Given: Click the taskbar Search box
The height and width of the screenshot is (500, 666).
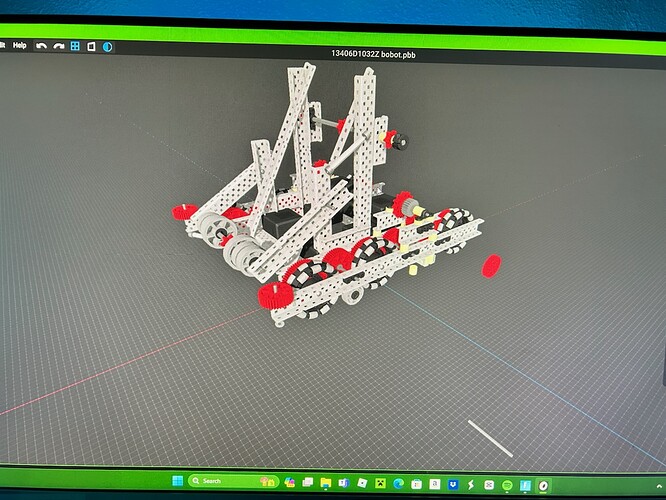Looking at the screenshot, I should (x=233, y=481).
